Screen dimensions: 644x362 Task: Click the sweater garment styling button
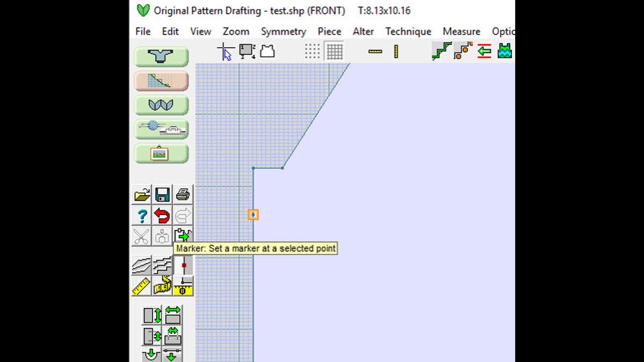click(x=161, y=56)
